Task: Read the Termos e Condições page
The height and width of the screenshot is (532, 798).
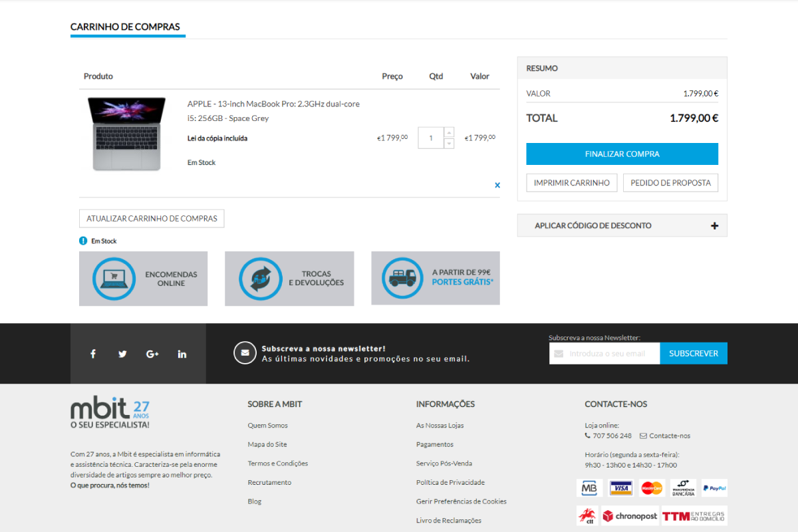Action: point(278,464)
